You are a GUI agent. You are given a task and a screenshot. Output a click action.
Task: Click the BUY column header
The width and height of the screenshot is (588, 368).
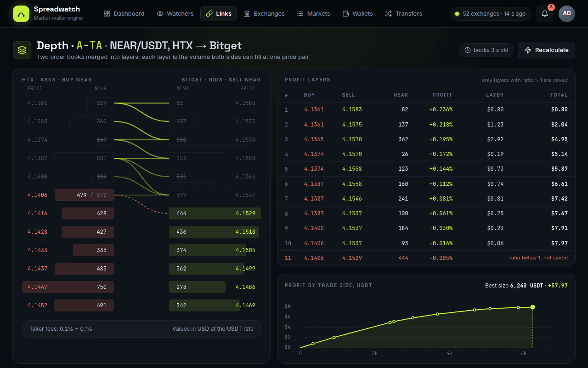310,95
